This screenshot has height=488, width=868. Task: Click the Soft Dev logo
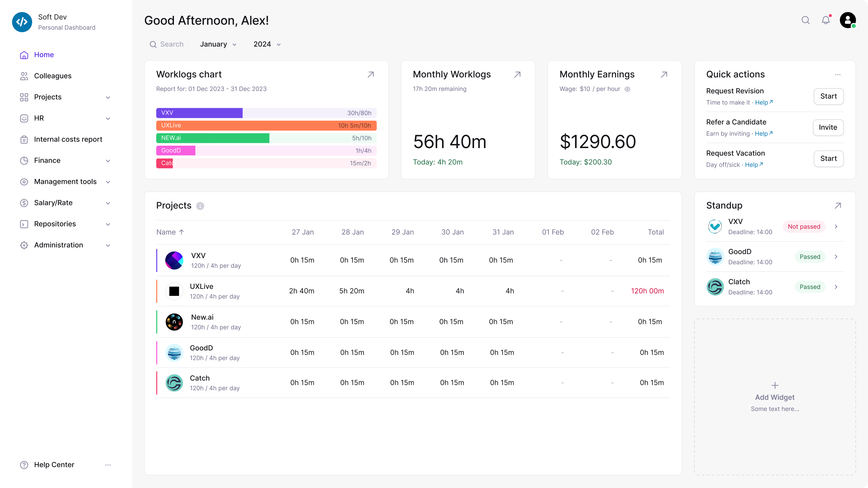point(22,22)
